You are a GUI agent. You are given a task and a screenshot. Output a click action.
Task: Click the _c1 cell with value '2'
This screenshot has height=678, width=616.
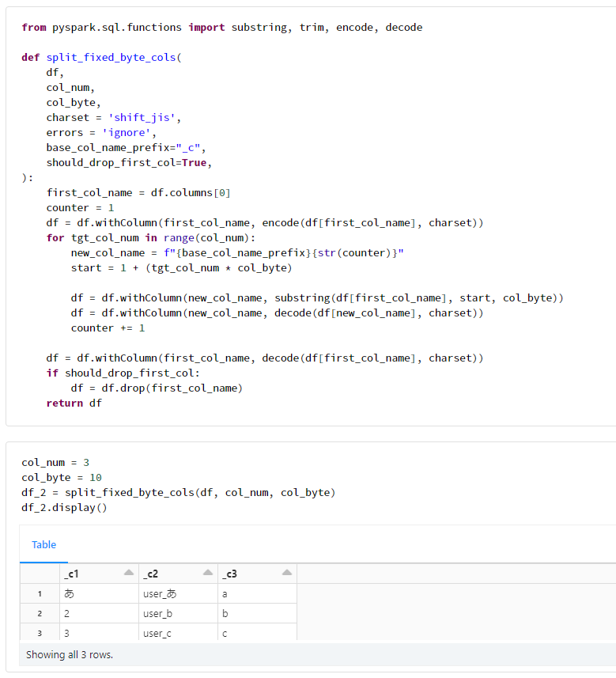tap(99, 614)
